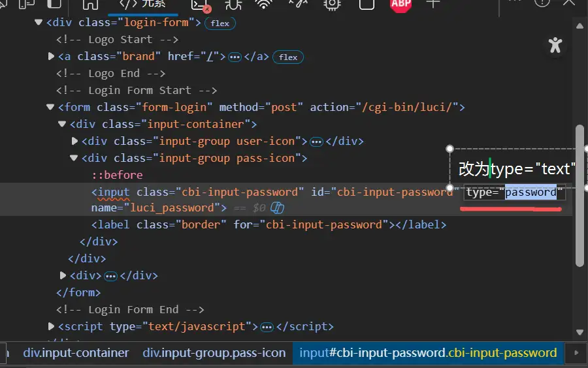The width and height of the screenshot is (588, 368).
Task: Open the Sources bug icon
Action: 233,4
